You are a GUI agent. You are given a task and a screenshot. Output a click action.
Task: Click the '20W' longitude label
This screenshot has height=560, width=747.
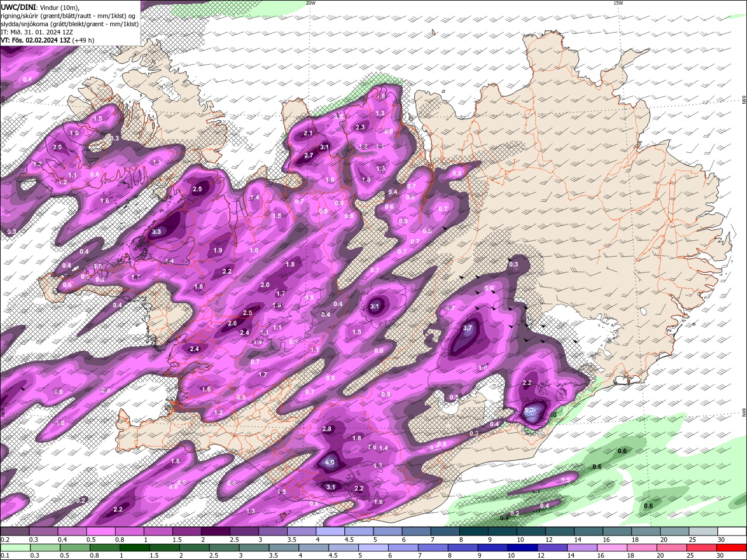(x=310, y=3)
